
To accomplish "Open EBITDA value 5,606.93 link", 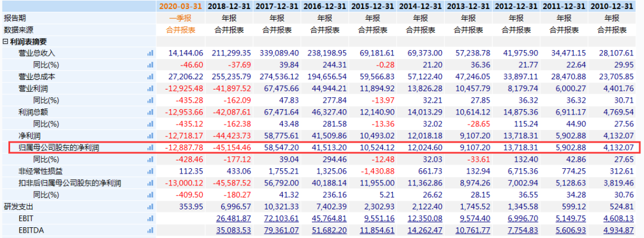I will [x=571, y=230].
